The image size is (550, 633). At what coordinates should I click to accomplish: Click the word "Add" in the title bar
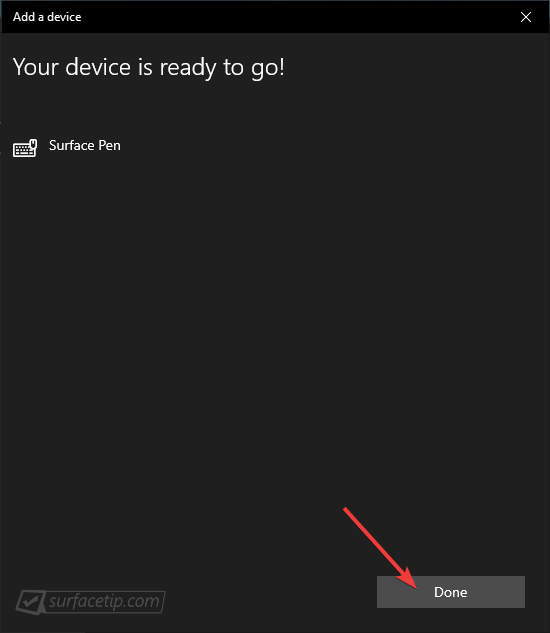[24, 17]
